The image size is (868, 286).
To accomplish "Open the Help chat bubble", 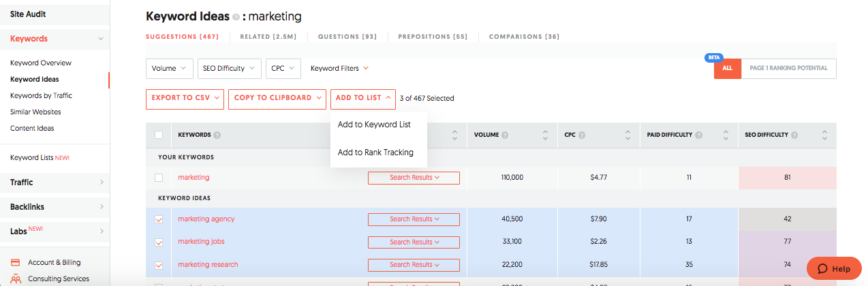I will click(833, 269).
